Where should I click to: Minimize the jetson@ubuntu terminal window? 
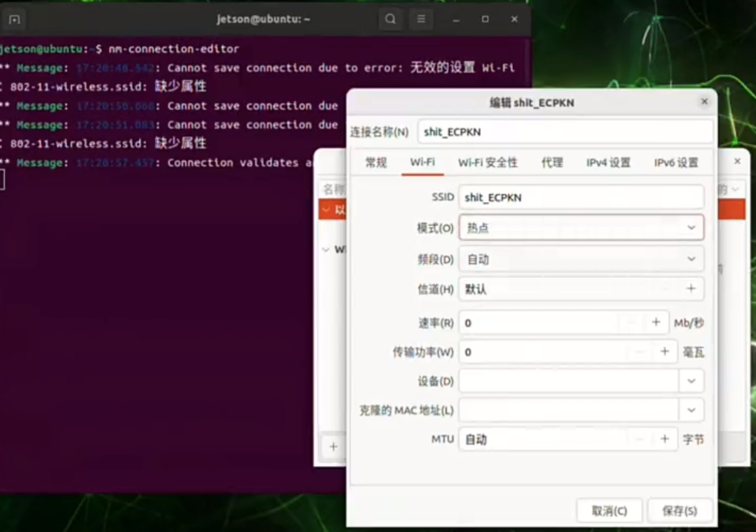(x=456, y=20)
